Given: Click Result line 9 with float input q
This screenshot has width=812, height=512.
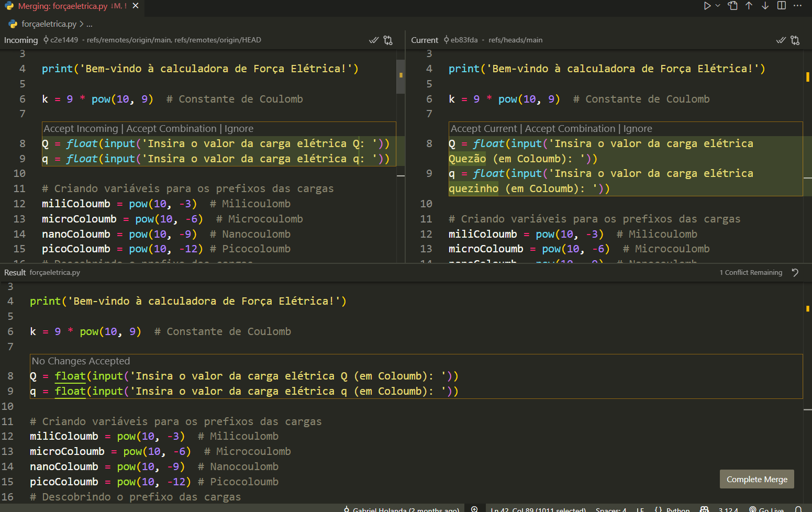Looking at the screenshot, I should (244, 391).
